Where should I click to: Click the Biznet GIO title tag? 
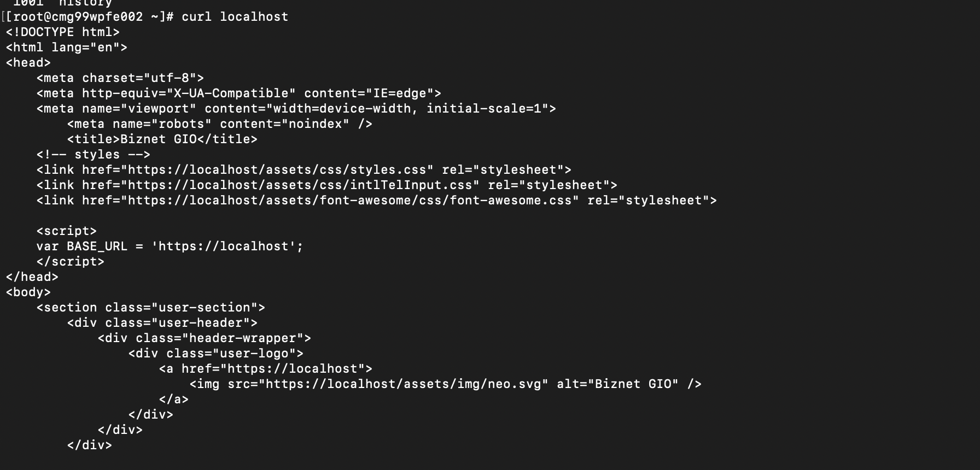162,139
